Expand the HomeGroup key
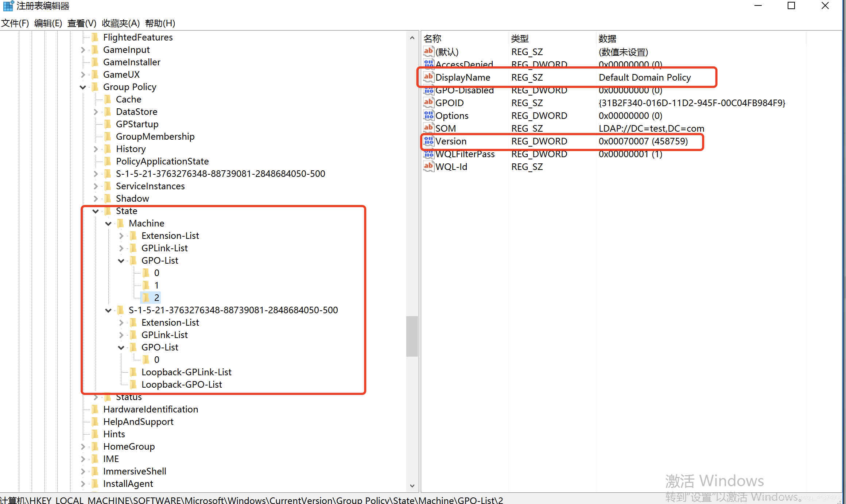Viewport: 846px width, 504px height. pos(83,446)
